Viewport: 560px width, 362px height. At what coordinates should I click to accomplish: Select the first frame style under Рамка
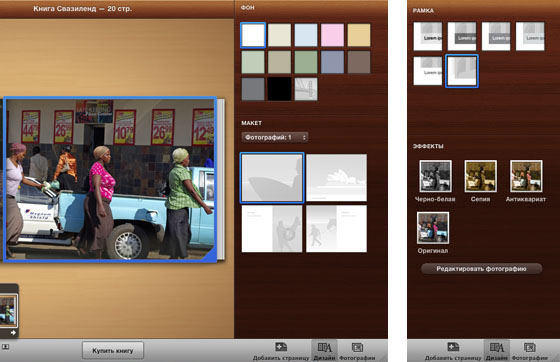[x=428, y=36]
